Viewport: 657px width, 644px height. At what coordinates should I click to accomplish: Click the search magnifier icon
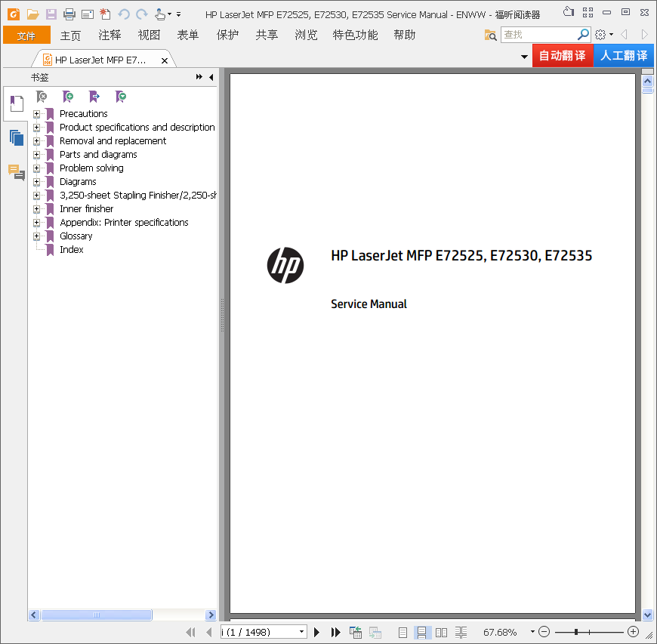(x=583, y=35)
